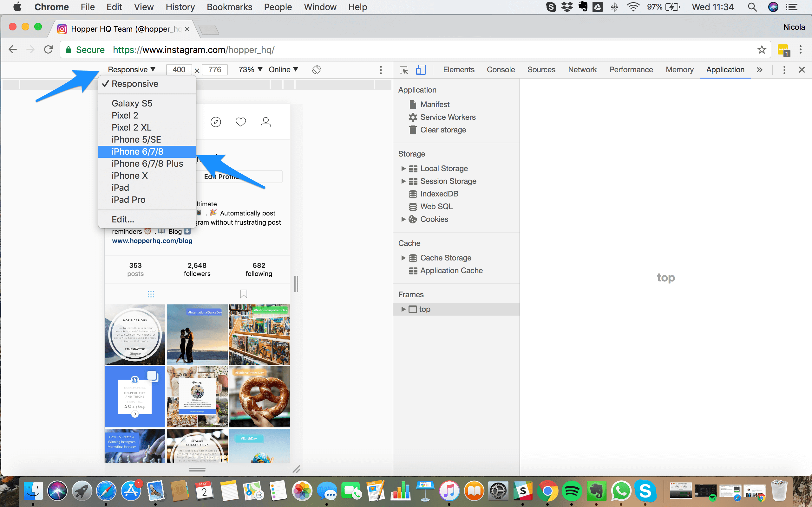The height and width of the screenshot is (507, 812).
Task: Expand the Local Storage tree item
Action: pyautogui.click(x=404, y=168)
